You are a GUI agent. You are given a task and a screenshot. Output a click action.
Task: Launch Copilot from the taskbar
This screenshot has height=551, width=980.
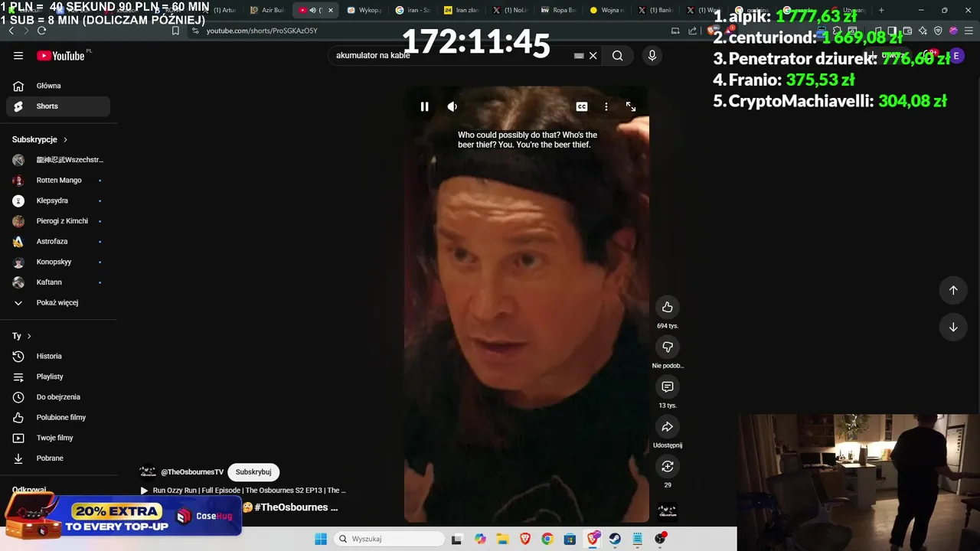pyautogui.click(x=480, y=539)
